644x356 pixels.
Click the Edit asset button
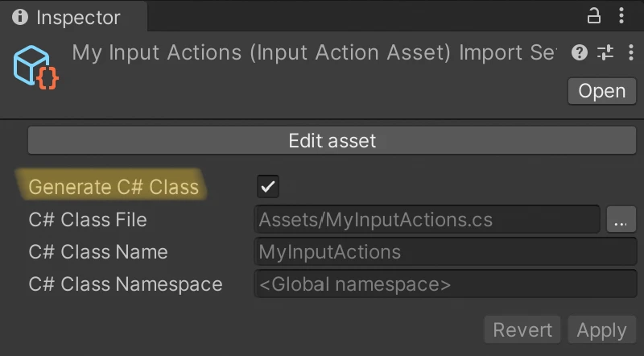(x=332, y=141)
